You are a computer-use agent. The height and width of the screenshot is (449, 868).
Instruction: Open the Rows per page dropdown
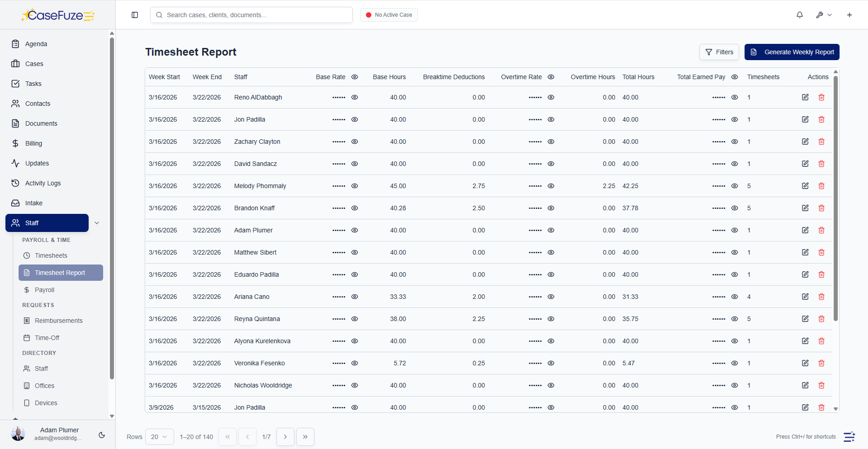[x=159, y=437]
